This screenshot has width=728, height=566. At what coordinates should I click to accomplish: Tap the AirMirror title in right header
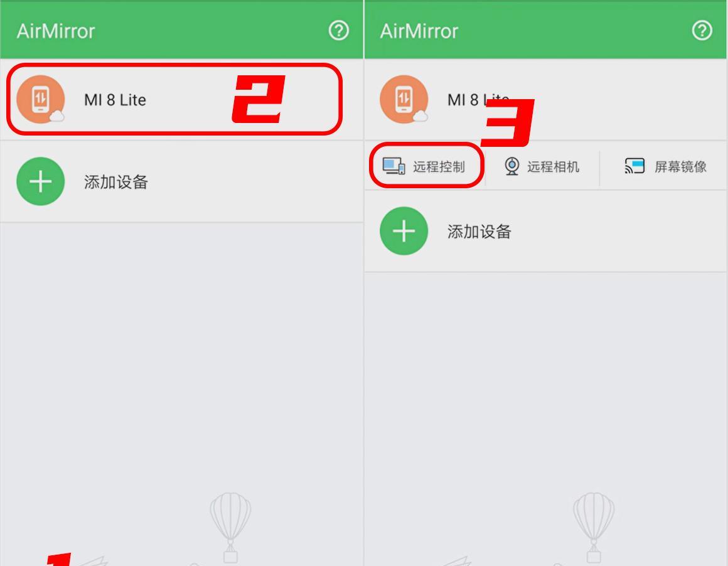[x=419, y=31]
